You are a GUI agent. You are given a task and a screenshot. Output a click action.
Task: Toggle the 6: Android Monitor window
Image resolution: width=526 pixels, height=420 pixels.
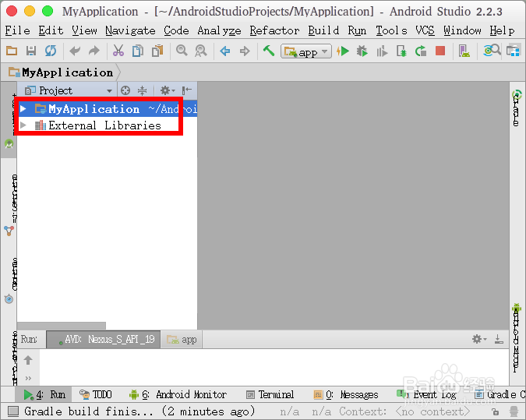pyautogui.click(x=178, y=394)
